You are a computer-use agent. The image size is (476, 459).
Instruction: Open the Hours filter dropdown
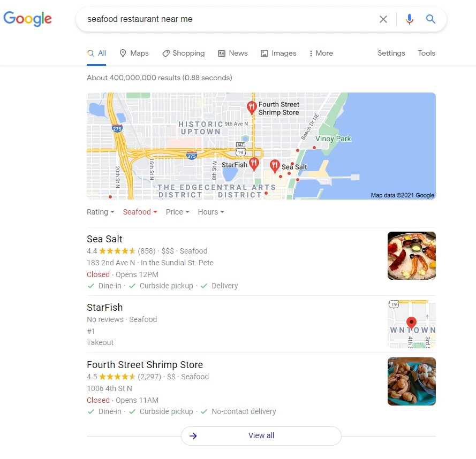(211, 212)
